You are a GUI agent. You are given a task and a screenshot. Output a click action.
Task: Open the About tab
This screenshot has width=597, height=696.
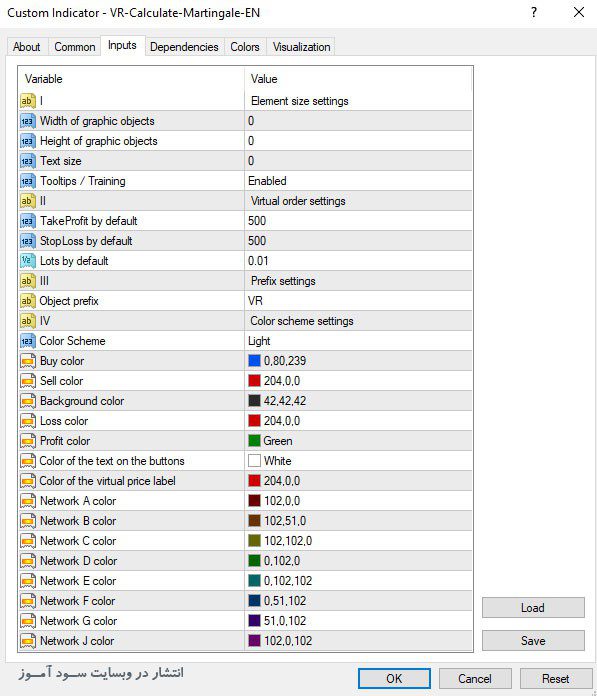pyautogui.click(x=27, y=47)
